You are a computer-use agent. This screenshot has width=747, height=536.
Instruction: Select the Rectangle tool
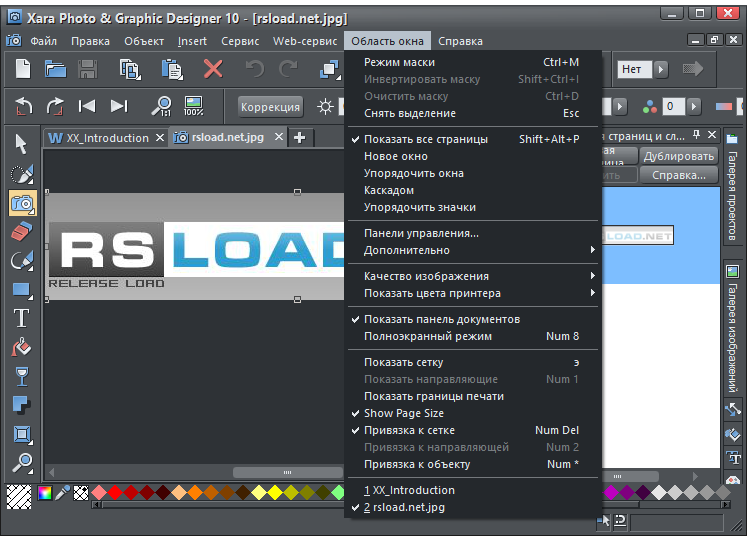coord(21,290)
